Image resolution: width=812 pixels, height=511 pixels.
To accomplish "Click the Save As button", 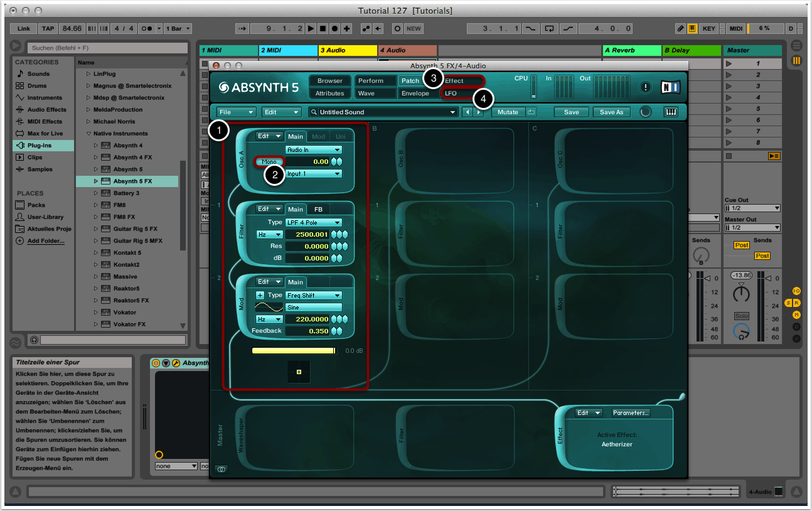I will (611, 112).
